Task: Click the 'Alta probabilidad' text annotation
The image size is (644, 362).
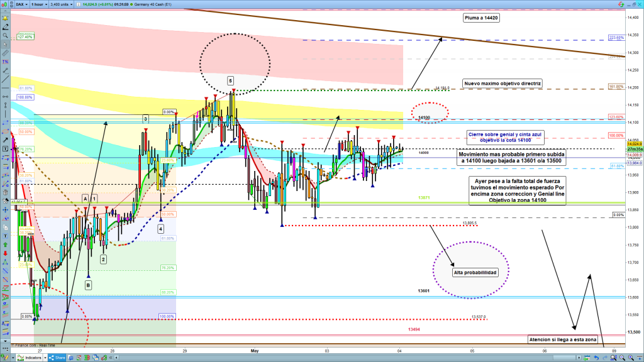Action: click(x=475, y=273)
